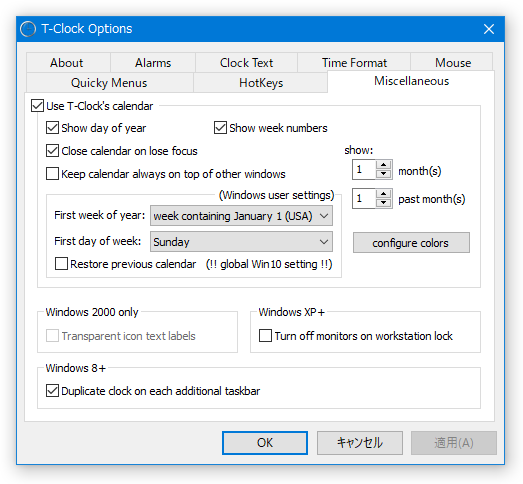Click the past month(s) number input field
This screenshot has width=523, height=484.
(364, 198)
